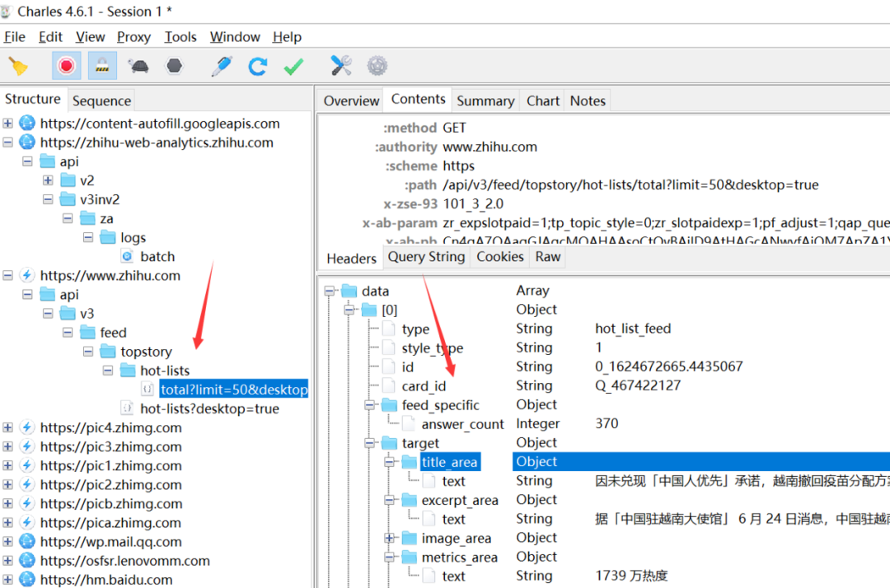Collapse the topstory folder node

[x=88, y=352]
